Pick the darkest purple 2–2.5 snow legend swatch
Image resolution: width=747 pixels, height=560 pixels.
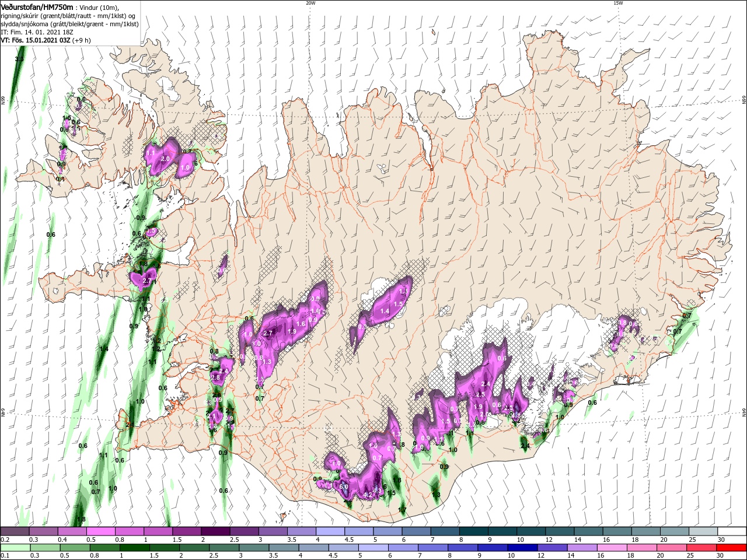click(x=215, y=531)
